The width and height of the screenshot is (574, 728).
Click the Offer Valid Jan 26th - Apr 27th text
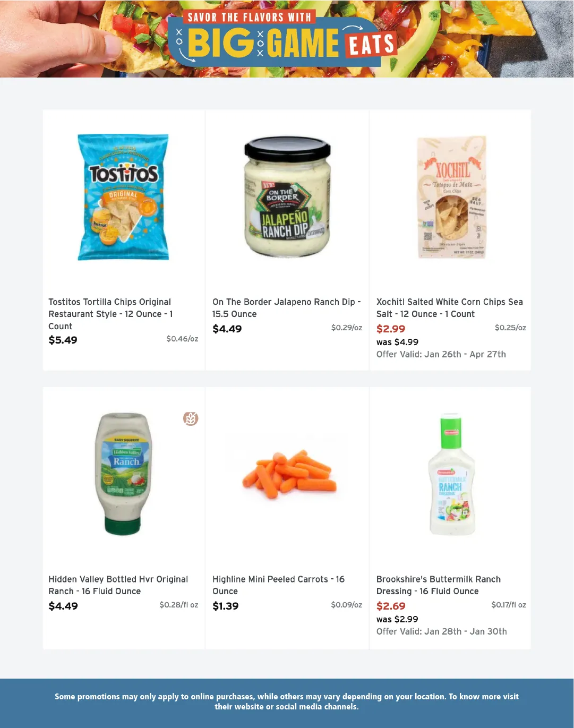tap(441, 354)
